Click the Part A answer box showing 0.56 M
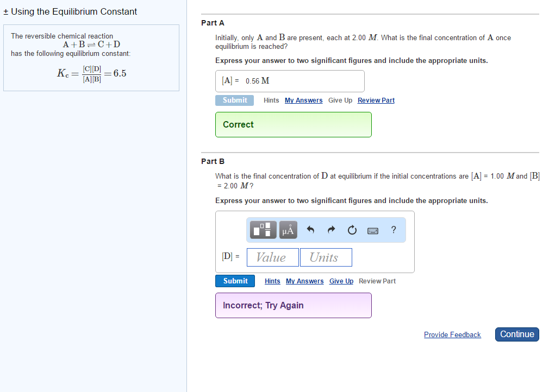Image resolution: width=549 pixels, height=392 pixels. pos(290,81)
